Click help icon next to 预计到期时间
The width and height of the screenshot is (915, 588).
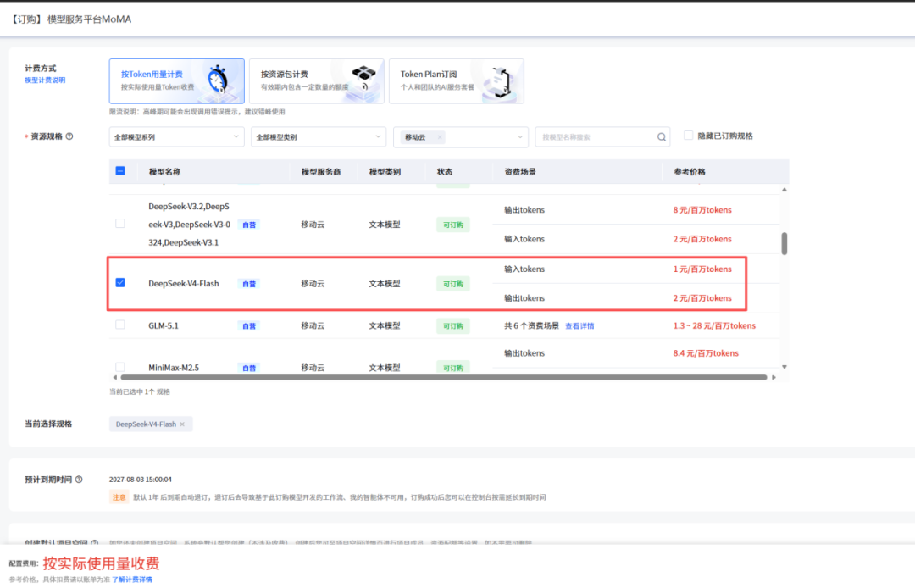point(79,480)
